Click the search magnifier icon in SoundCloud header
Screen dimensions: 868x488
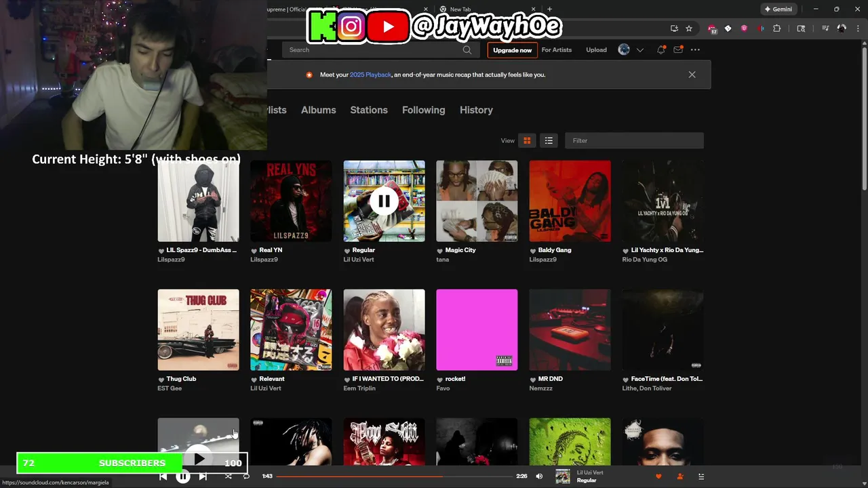click(x=467, y=49)
